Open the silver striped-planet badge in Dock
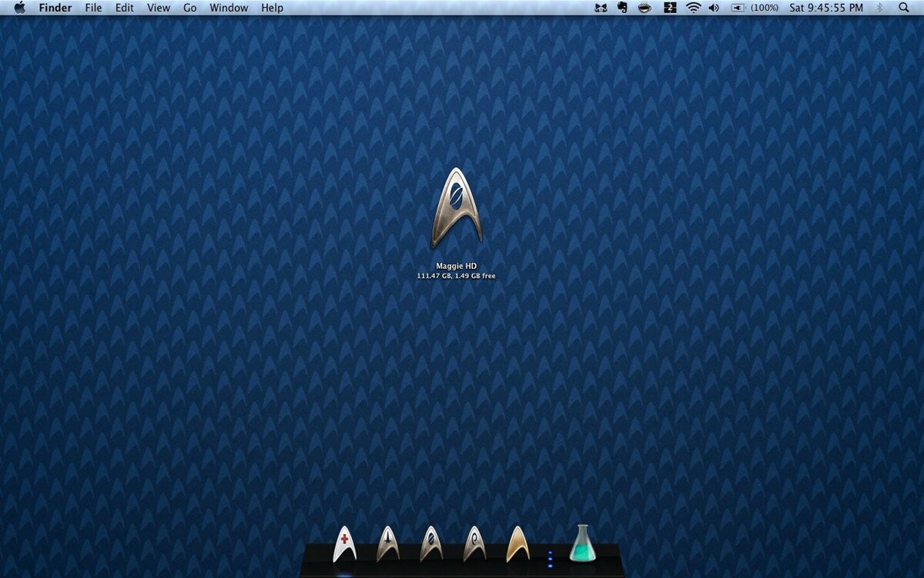This screenshot has width=924, height=578. 431,544
